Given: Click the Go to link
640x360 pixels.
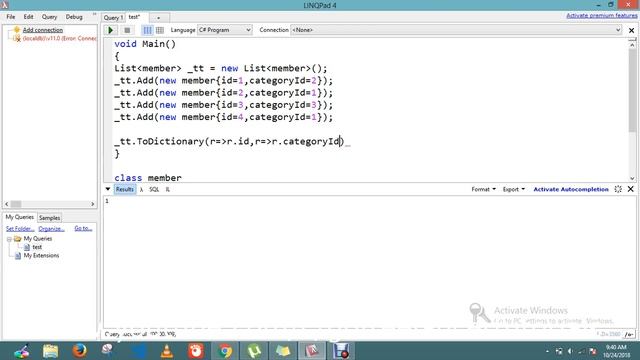Looking at the screenshot, I should (83, 229).
